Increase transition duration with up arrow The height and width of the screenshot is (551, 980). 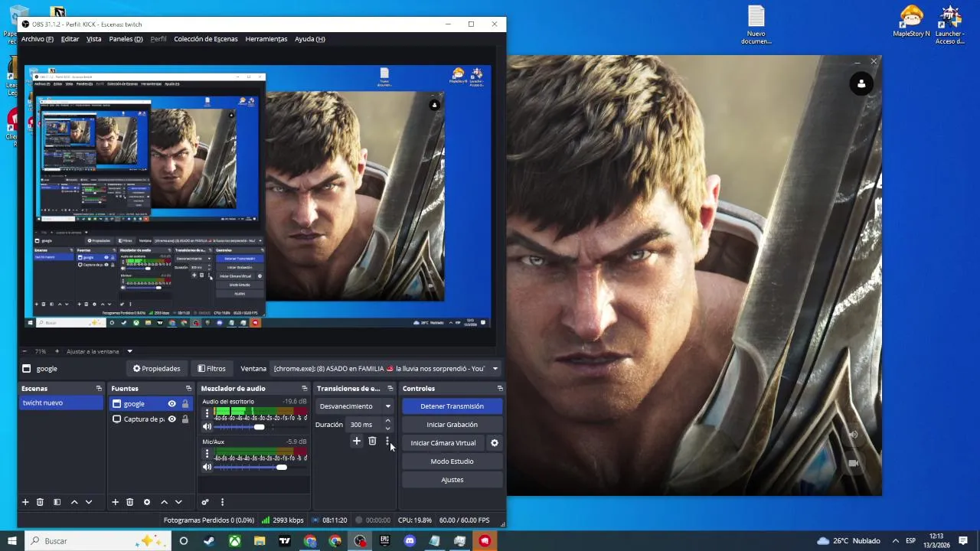point(387,421)
